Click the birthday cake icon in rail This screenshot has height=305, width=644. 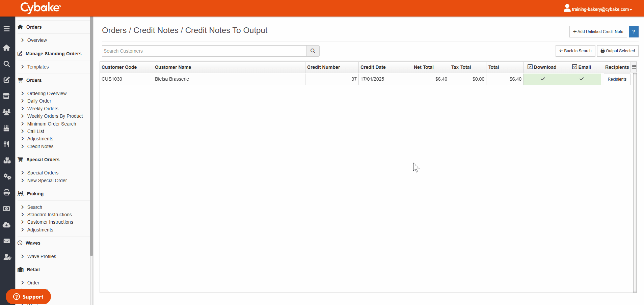[x=6, y=128]
